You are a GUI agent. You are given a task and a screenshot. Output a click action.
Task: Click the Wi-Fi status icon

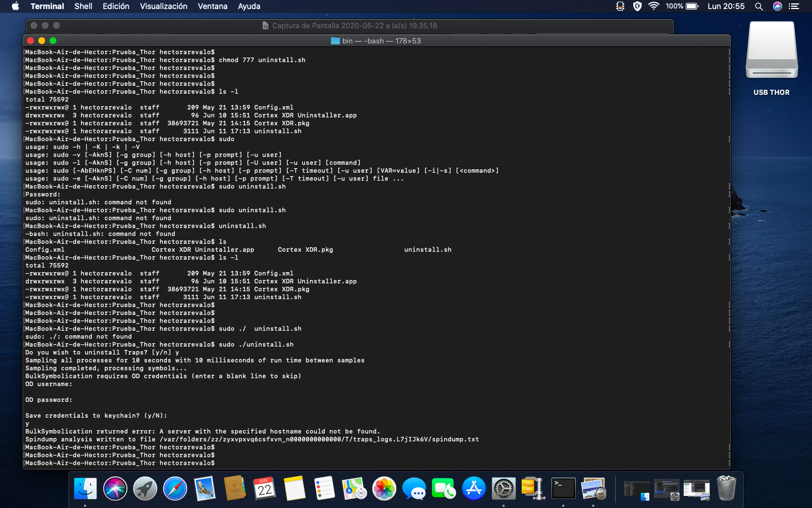click(x=654, y=6)
